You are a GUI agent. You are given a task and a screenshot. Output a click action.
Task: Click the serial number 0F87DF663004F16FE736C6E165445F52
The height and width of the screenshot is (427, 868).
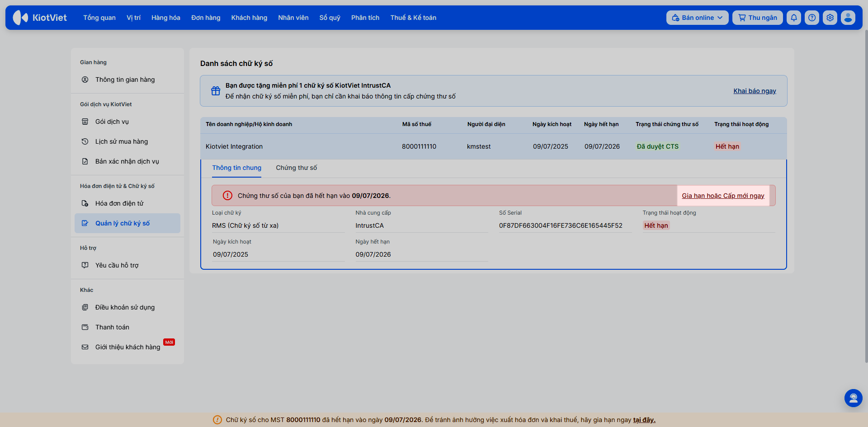pyautogui.click(x=561, y=225)
